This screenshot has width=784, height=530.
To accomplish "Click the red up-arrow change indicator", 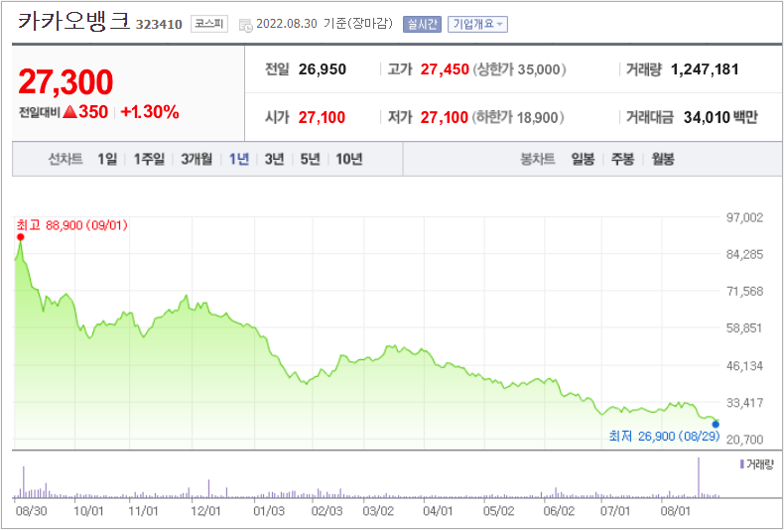I will [70, 112].
